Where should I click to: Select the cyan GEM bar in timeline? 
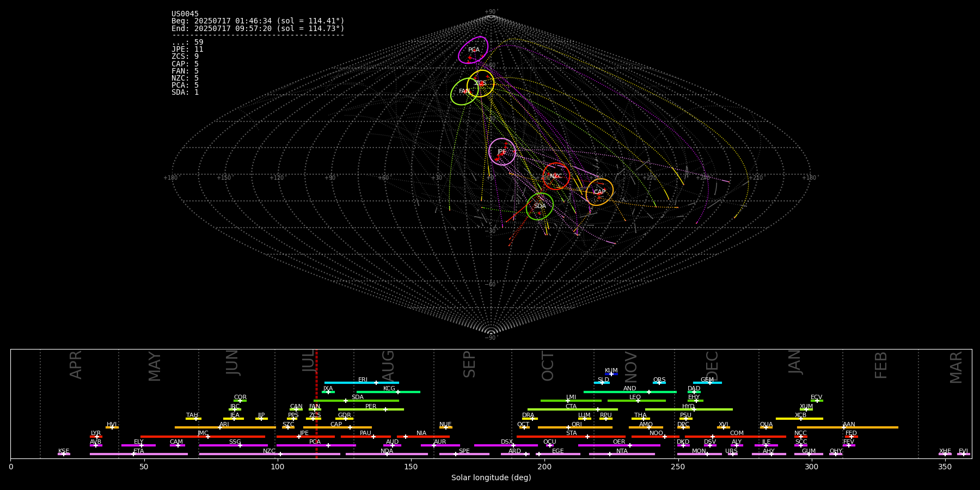tap(707, 383)
